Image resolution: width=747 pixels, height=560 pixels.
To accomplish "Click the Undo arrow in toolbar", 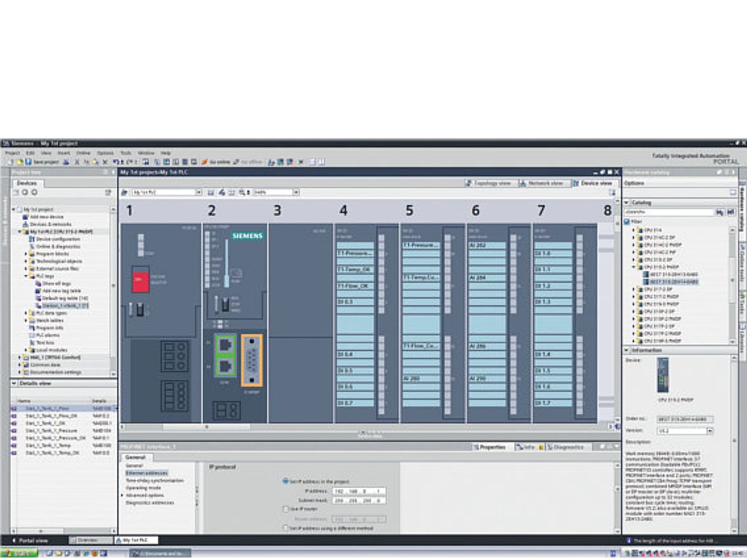I will [116, 162].
